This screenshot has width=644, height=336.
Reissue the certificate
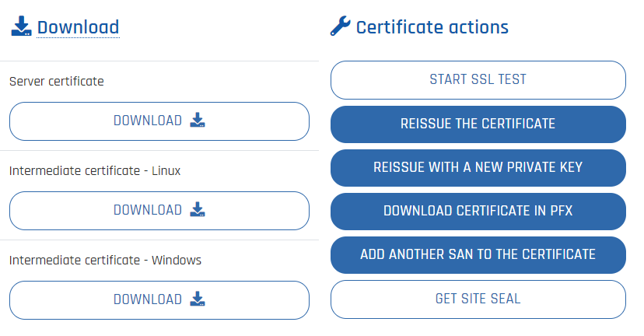tap(478, 124)
